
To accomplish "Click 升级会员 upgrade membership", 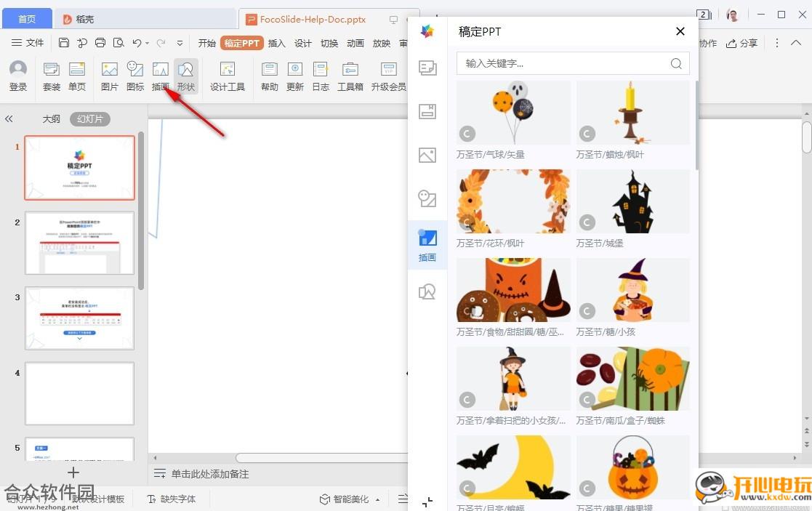I will (388, 76).
